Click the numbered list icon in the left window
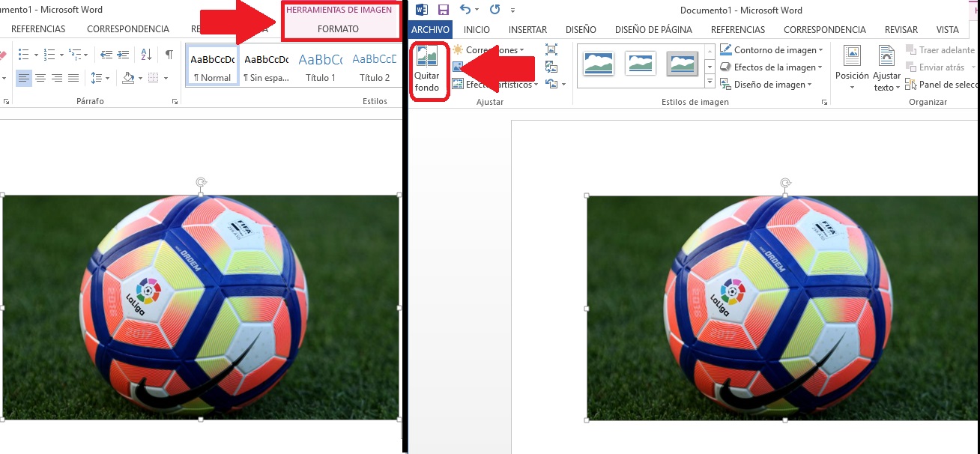980x454 pixels. coord(49,55)
